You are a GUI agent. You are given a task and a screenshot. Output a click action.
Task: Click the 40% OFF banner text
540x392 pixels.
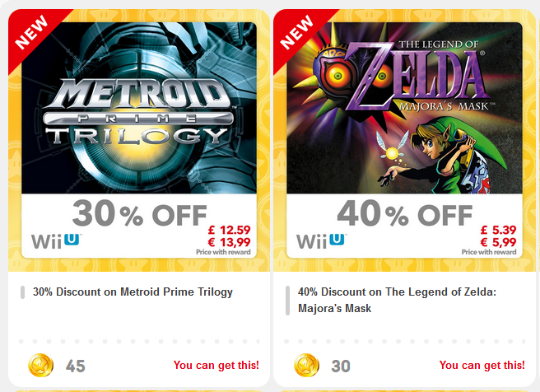point(404,214)
